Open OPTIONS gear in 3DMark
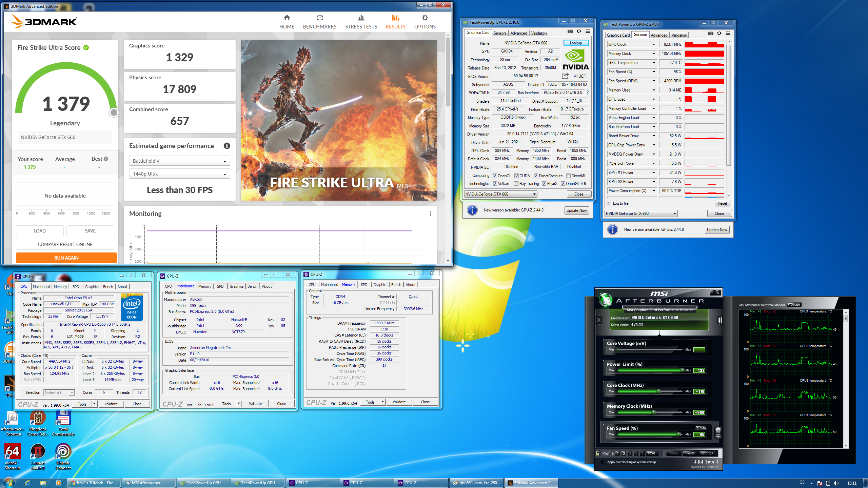This screenshot has width=868, height=488. coord(425,22)
